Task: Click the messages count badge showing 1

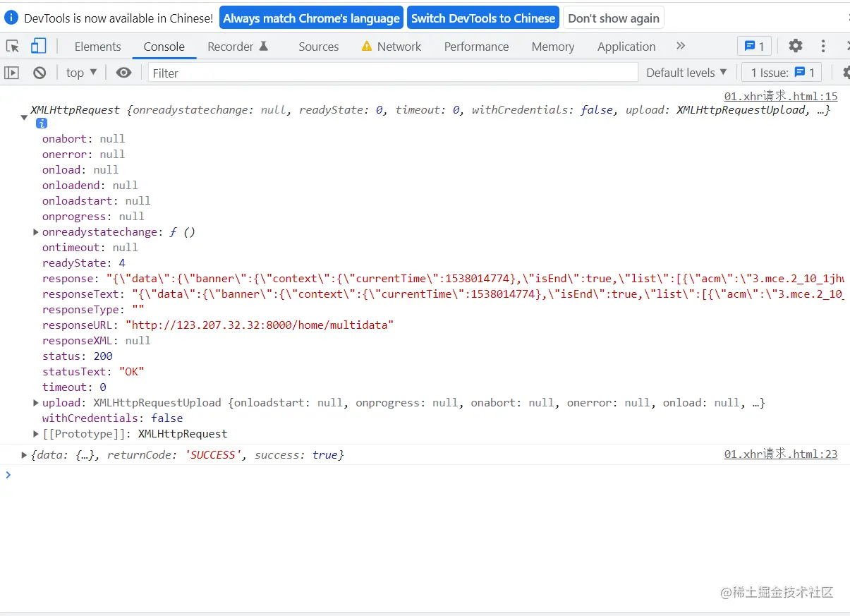Action: point(754,46)
